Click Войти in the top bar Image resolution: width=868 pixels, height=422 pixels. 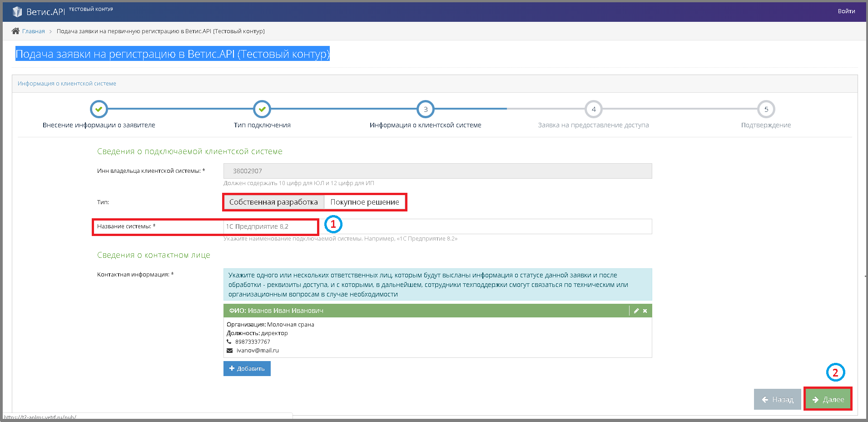pos(846,11)
